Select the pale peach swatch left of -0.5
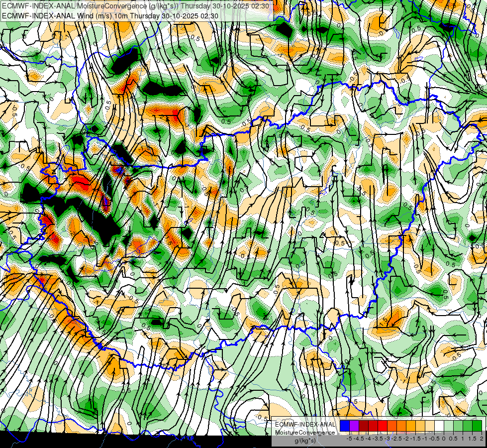Screen dimensions: 487x448 point(429,426)
